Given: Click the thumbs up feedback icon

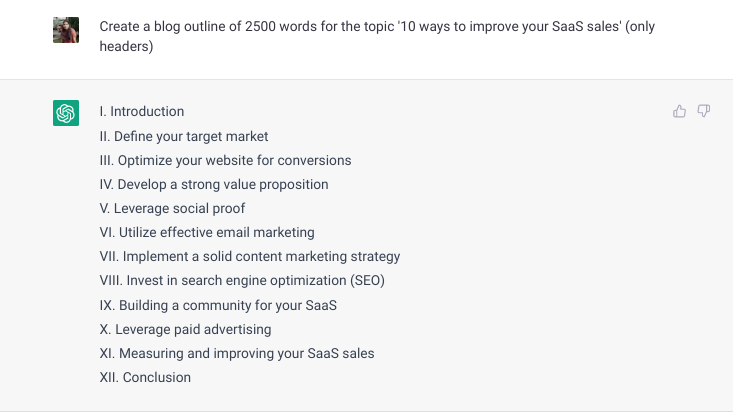Looking at the screenshot, I should pos(680,111).
